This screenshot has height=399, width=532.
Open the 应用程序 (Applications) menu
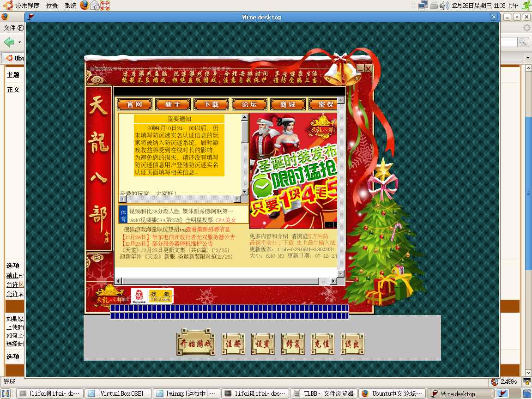(x=28, y=6)
